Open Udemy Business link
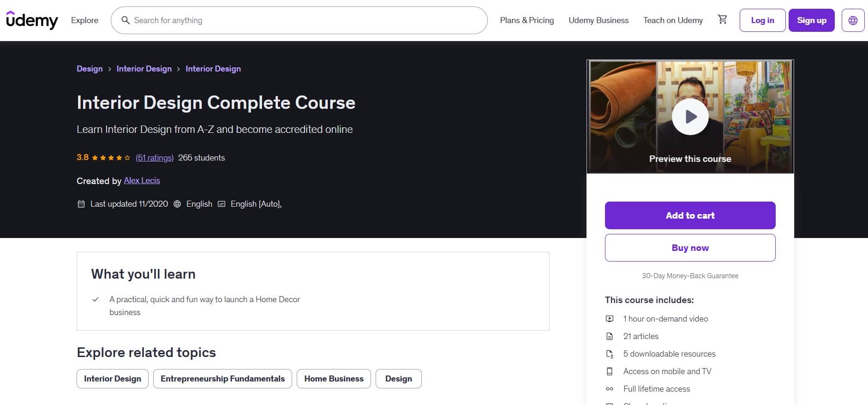The width and height of the screenshot is (868, 405). tap(599, 20)
